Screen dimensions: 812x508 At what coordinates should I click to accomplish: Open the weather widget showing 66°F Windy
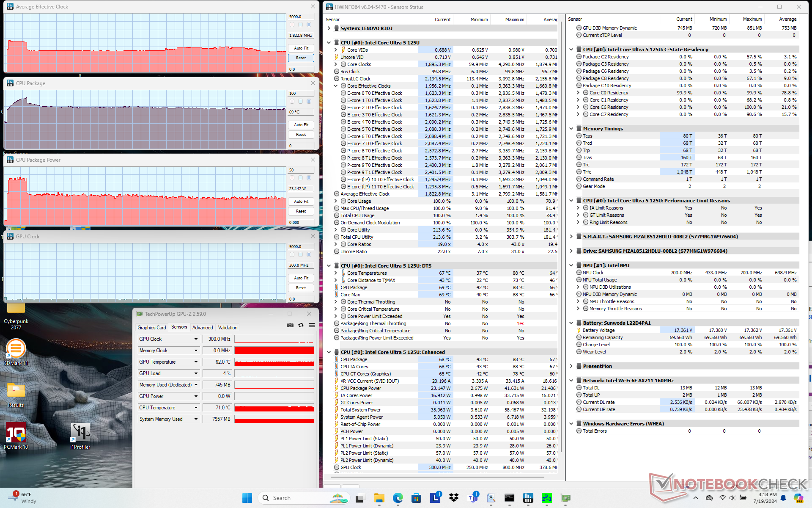point(23,498)
